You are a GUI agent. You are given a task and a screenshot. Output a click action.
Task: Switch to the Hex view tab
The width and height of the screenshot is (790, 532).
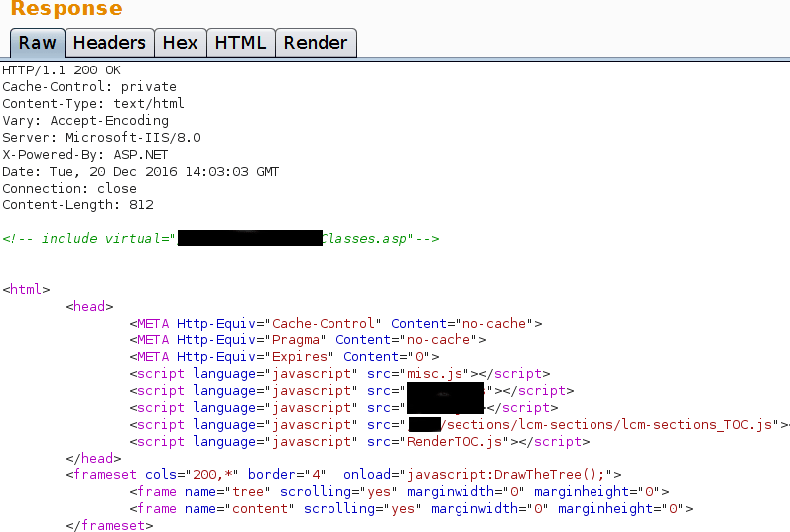click(181, 43)
